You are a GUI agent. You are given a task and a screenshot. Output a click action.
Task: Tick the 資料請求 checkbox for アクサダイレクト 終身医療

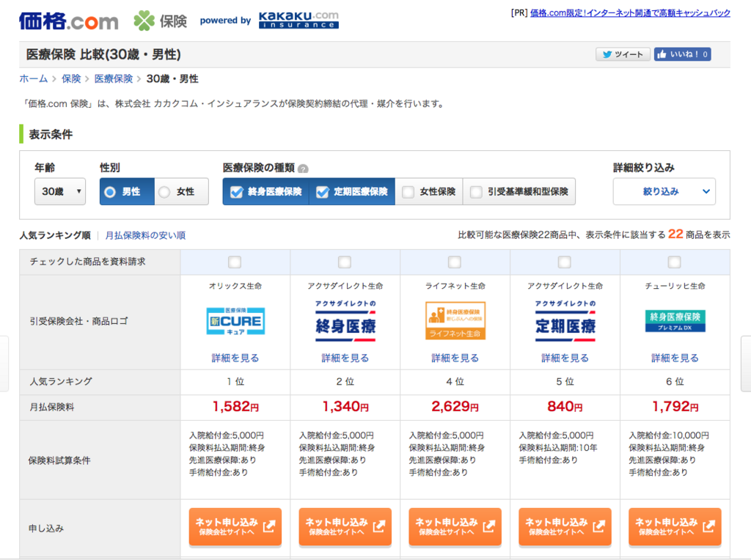(345, 262)
